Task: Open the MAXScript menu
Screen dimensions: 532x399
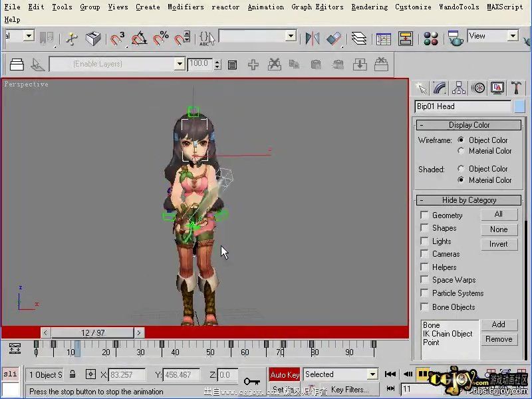Action: 505,7
